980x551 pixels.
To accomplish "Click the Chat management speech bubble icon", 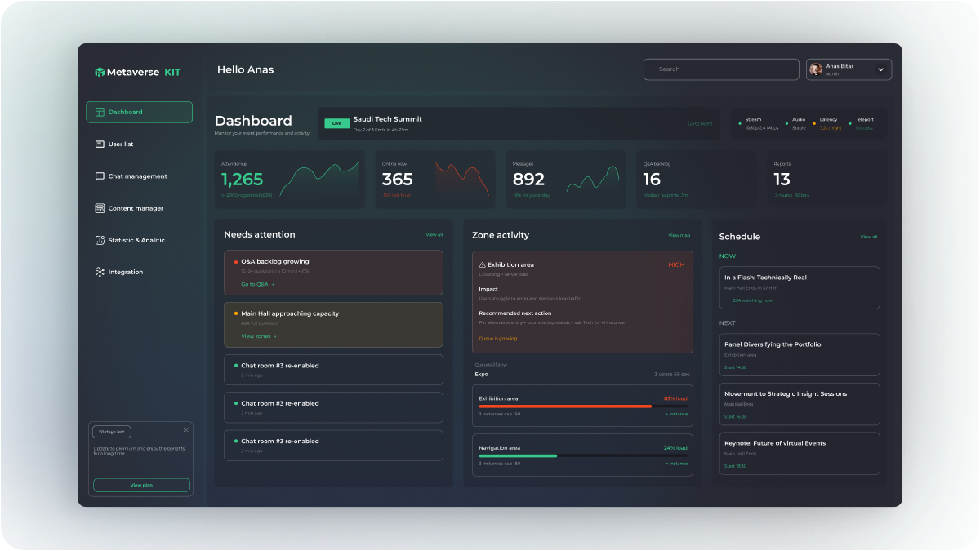I will point(100,176).
